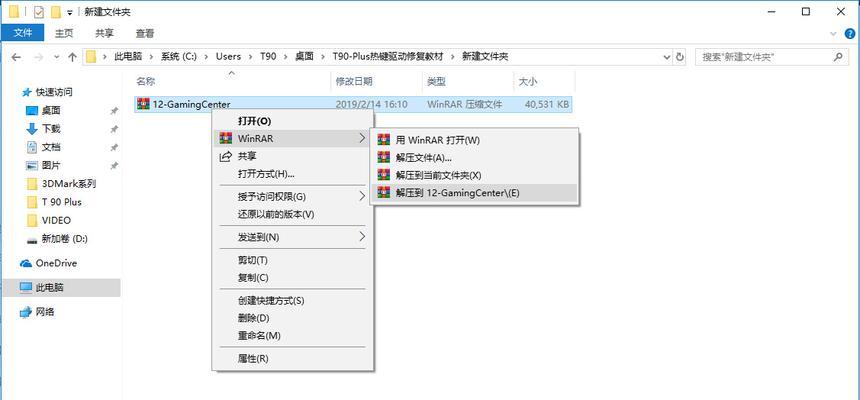Click the chevron after Users in address bar
Screen dimensions: 860x400
pyautogui.click(x=250, y=57)
